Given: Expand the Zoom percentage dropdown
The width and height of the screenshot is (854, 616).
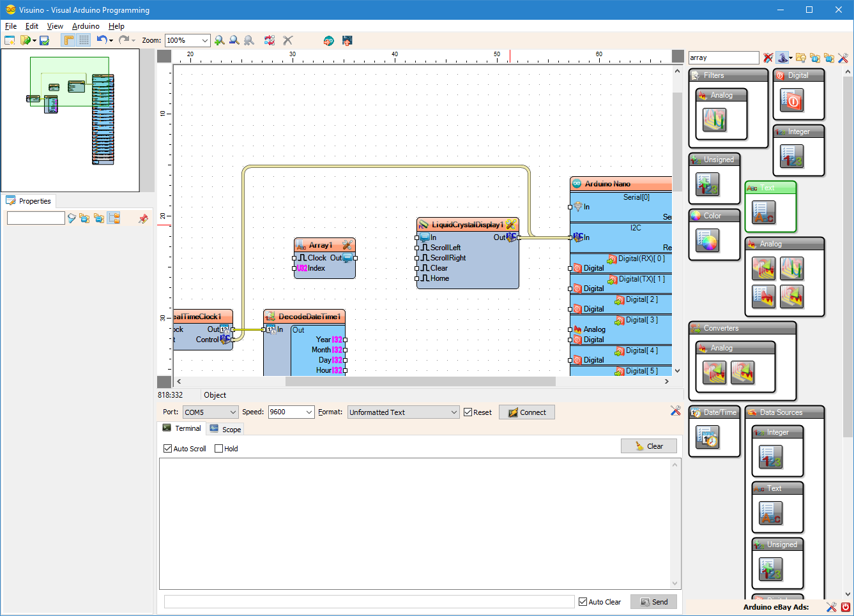Looking at the screenshot, I should coord(204,40).
